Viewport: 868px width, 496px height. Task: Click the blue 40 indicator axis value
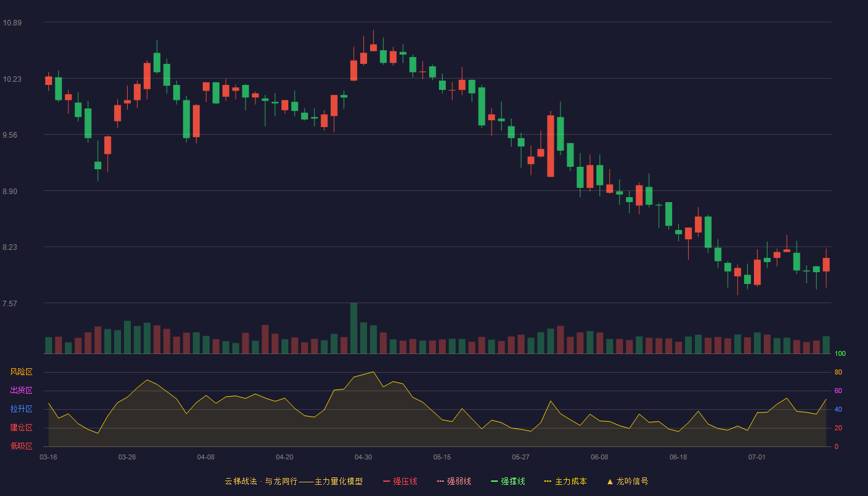pos(838,410)
